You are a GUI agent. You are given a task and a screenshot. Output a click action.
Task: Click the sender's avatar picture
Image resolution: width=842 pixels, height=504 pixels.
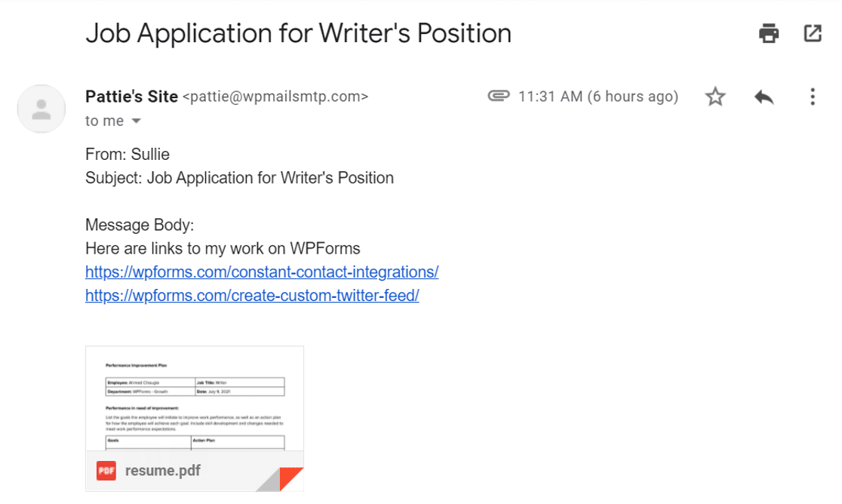[41, 109]
